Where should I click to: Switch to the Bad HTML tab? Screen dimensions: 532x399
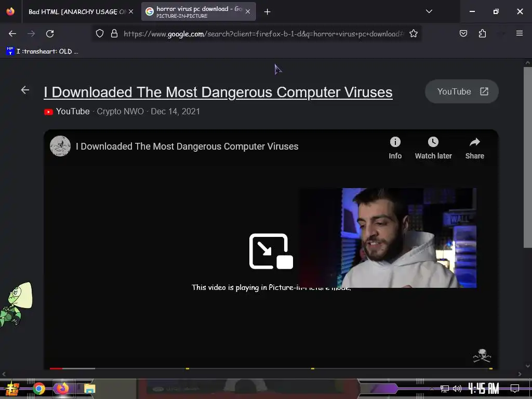point(77,12)
